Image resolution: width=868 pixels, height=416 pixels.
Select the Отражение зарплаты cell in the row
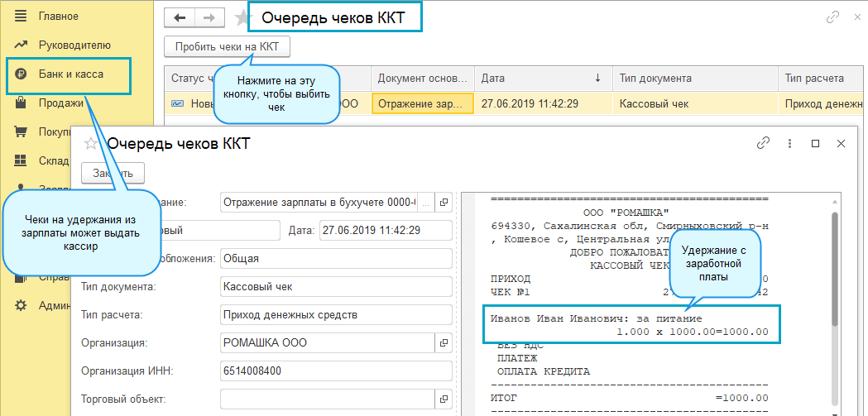(422, 104)
